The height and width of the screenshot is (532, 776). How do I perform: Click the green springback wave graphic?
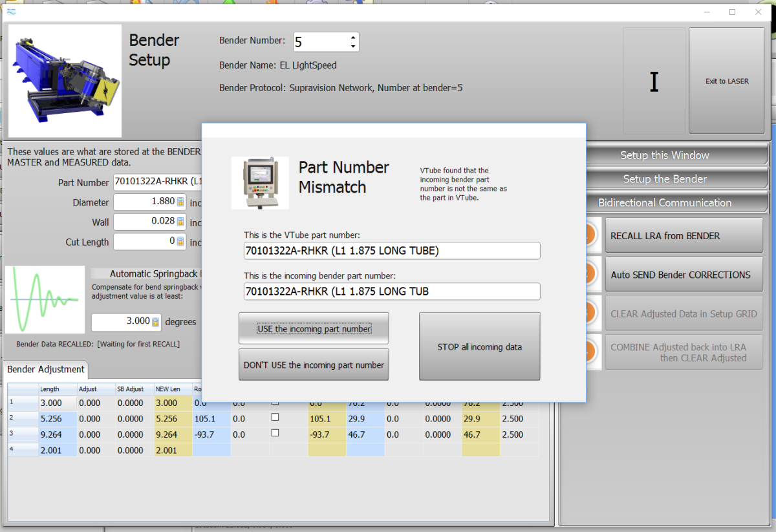[x=45, y=299]
